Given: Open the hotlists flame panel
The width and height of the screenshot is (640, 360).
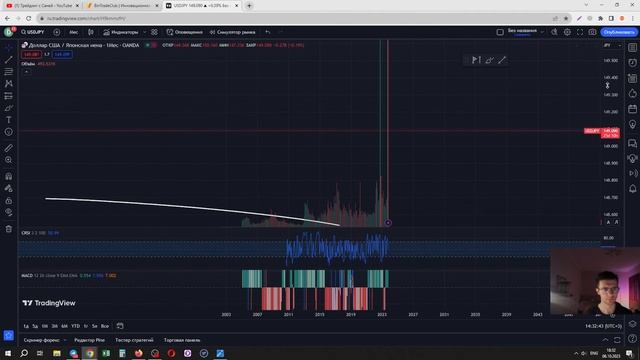Looking at the screenshot, I should [x=632, y=93].
